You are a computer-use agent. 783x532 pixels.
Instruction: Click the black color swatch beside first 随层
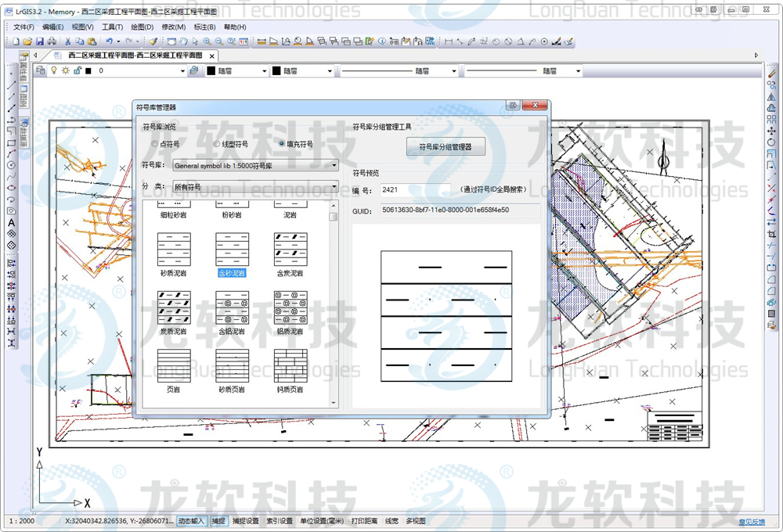tap(211, 71)
